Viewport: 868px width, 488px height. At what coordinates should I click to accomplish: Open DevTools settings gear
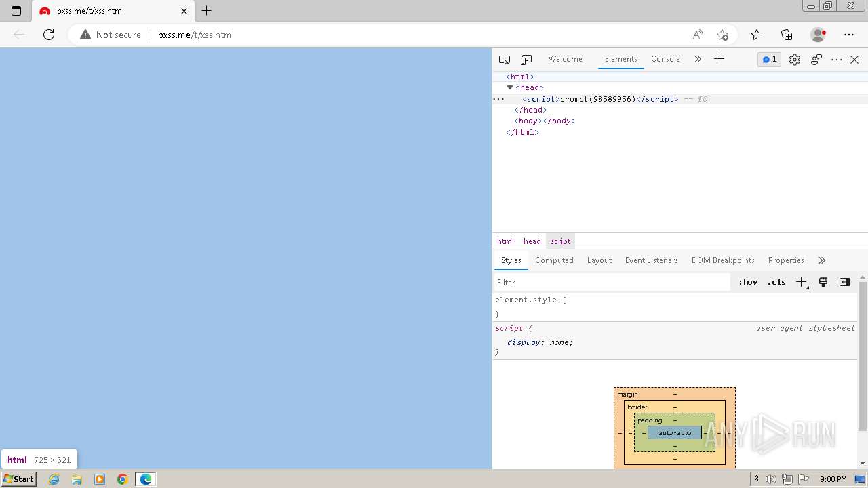(x=795, y=60)
